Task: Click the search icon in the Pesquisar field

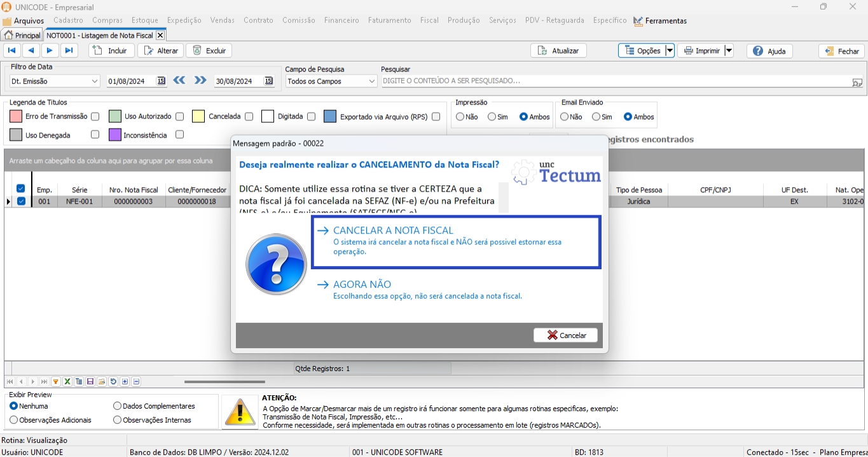Action: [x=857, y=81]
